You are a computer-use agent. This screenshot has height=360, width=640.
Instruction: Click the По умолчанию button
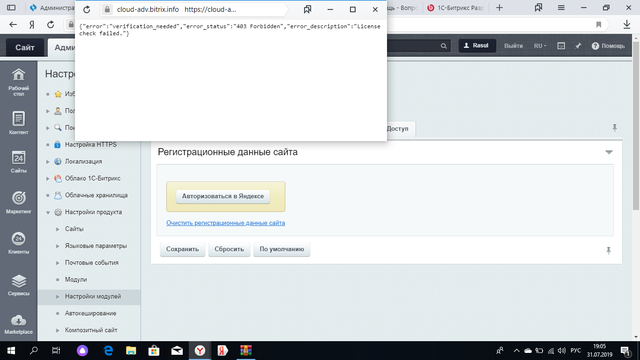tap(282, 249)
